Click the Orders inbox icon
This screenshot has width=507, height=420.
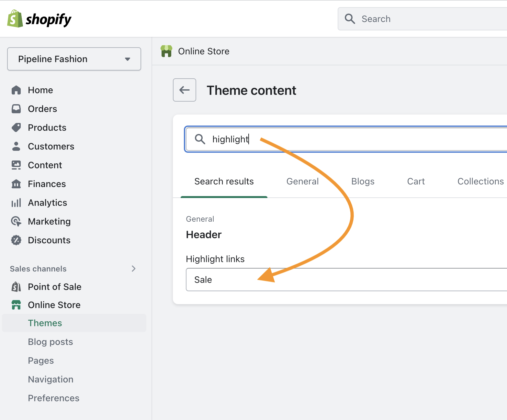[x=16, y=109]
